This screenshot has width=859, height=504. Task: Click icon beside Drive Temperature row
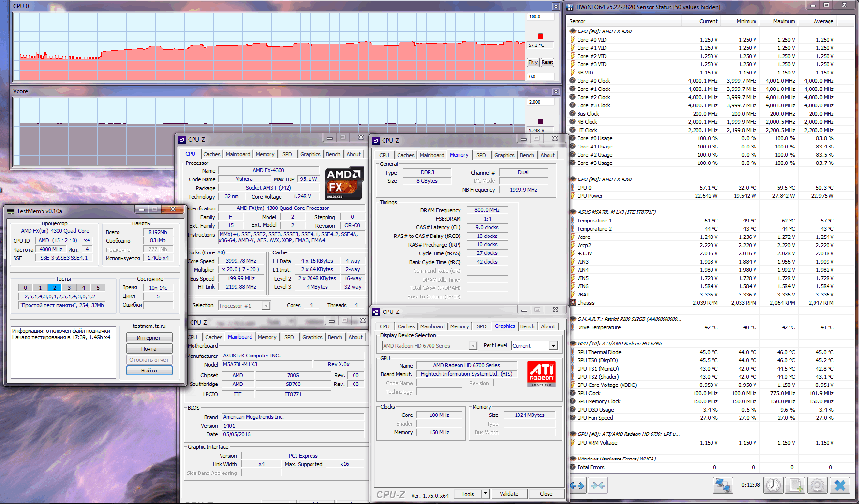pos(573,327)
